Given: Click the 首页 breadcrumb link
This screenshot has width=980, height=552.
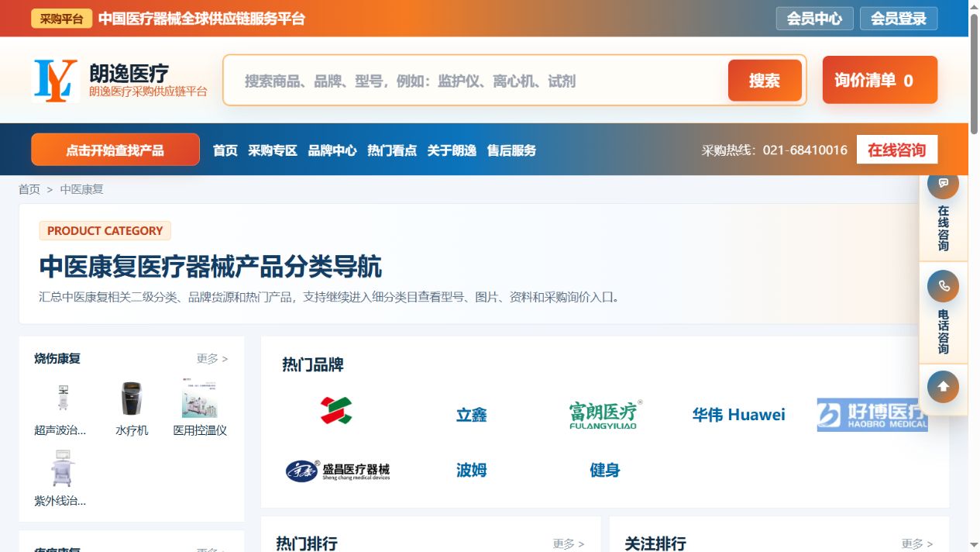Looking at the screenshot, I should [29, 189].
